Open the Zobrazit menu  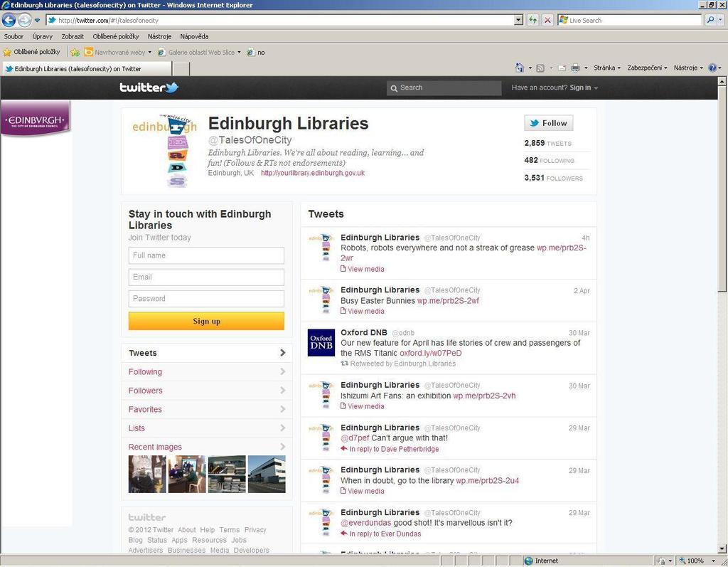pyautogui.click(x=73, y=36)
